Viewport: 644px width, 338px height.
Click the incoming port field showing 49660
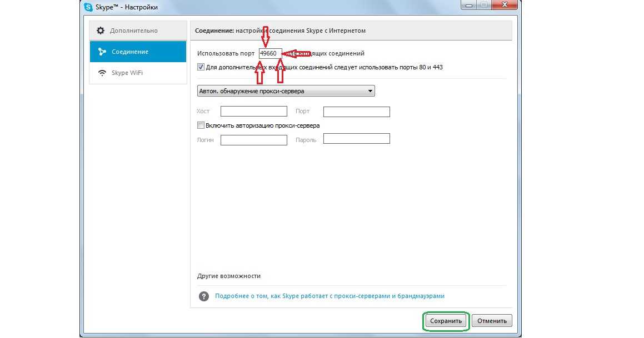270,53
